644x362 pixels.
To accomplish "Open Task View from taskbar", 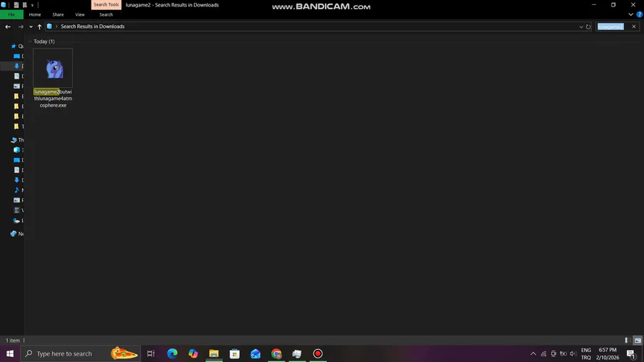I will click(151, 353).
